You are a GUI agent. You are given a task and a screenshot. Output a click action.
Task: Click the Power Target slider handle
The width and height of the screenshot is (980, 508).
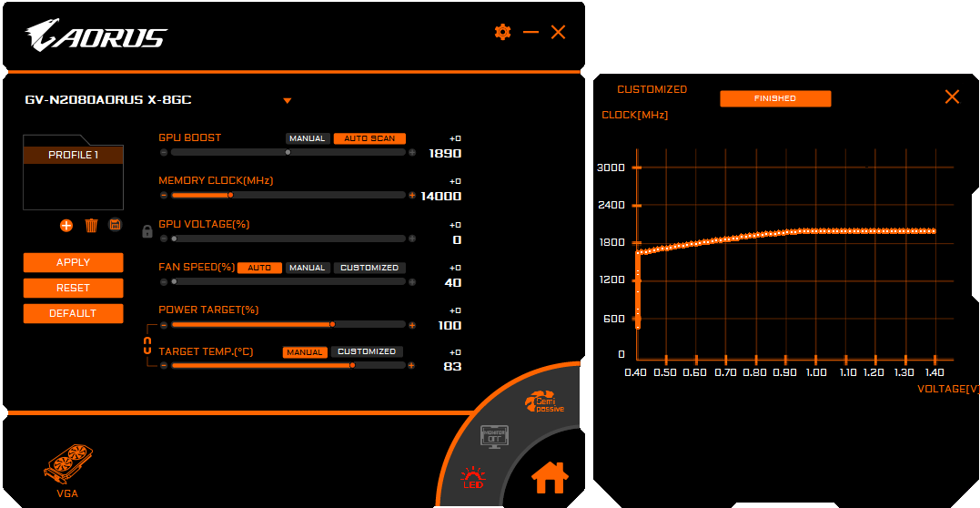332,324
